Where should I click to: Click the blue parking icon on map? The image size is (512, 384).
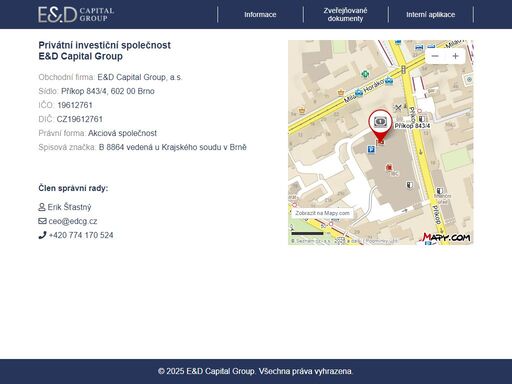click(371, 149)
